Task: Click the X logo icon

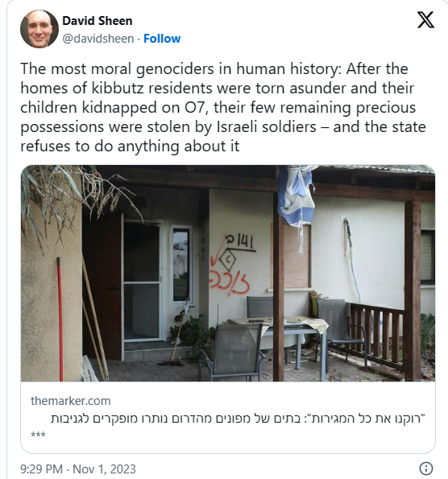Action: [425, 20]
